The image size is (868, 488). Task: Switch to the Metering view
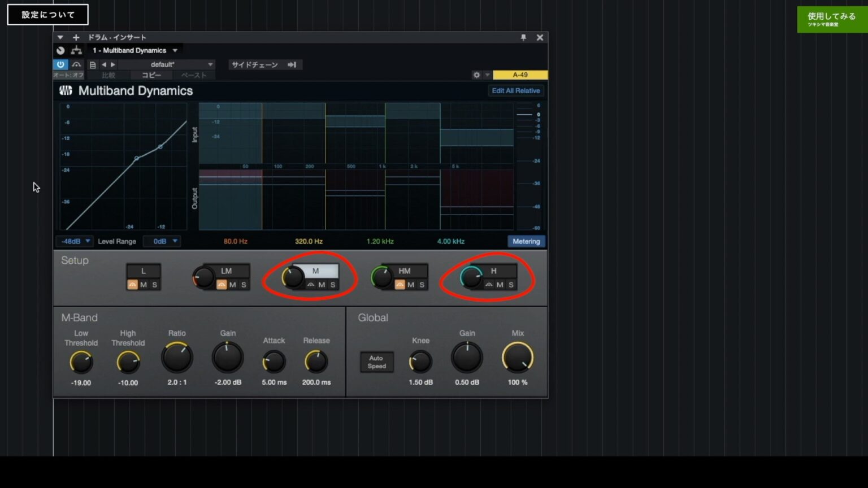(x=526, y=241)
